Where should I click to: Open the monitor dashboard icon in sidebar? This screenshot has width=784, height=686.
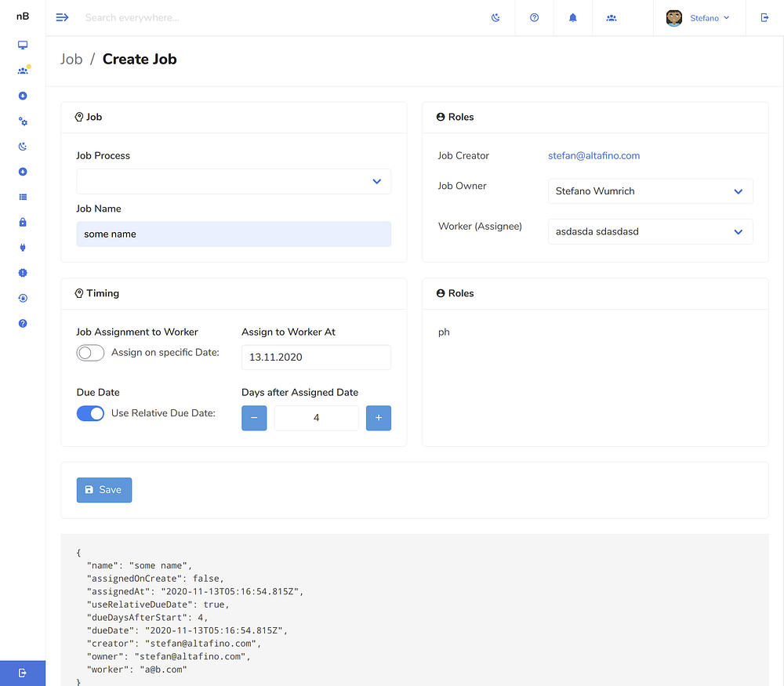pos(23,45)
